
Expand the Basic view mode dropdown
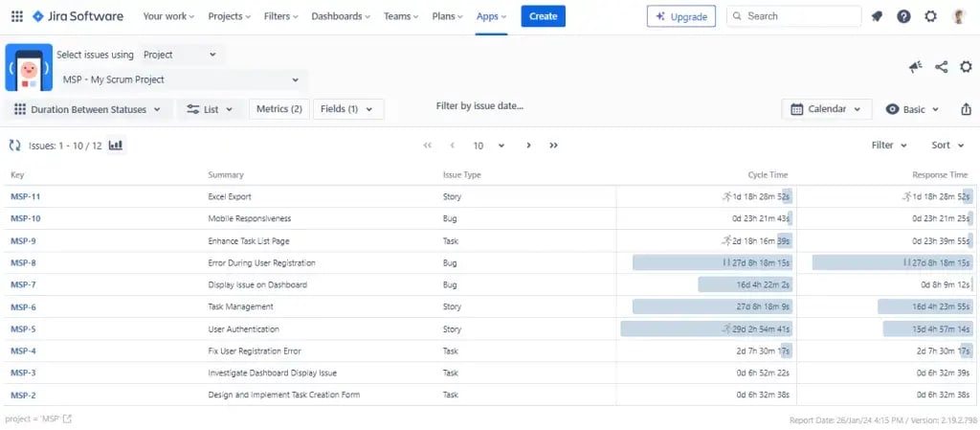pyautogui.click(x=913, y=109)
